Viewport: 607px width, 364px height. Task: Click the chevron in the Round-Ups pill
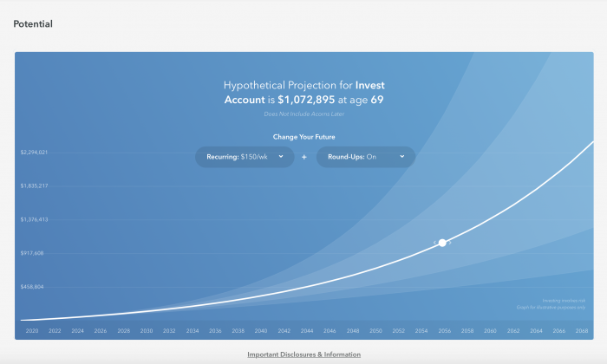402,157
